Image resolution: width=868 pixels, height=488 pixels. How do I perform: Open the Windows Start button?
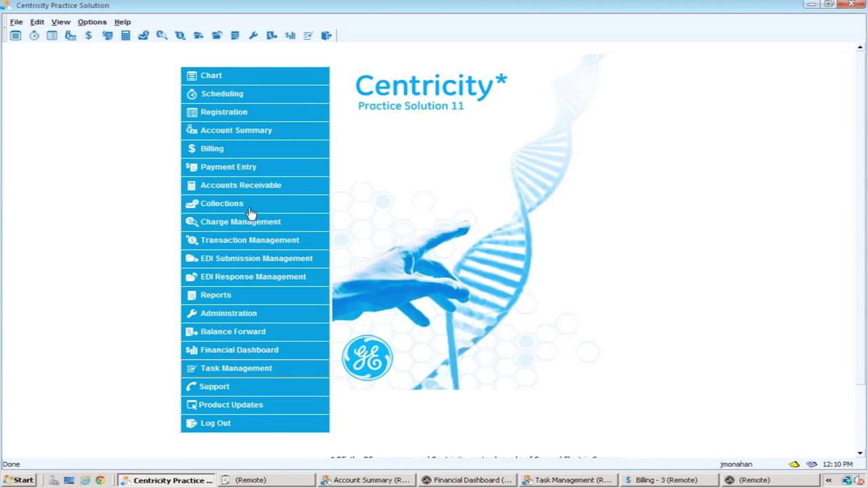point(18,480)
